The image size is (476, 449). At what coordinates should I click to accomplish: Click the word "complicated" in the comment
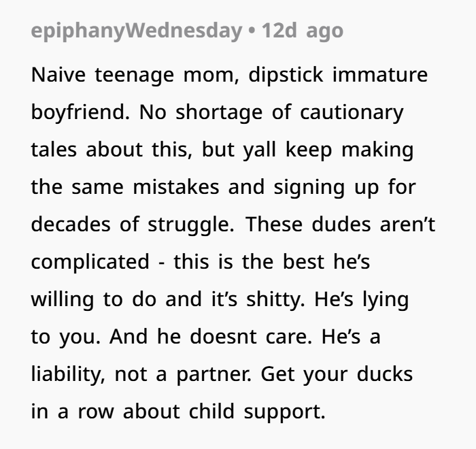90,262
